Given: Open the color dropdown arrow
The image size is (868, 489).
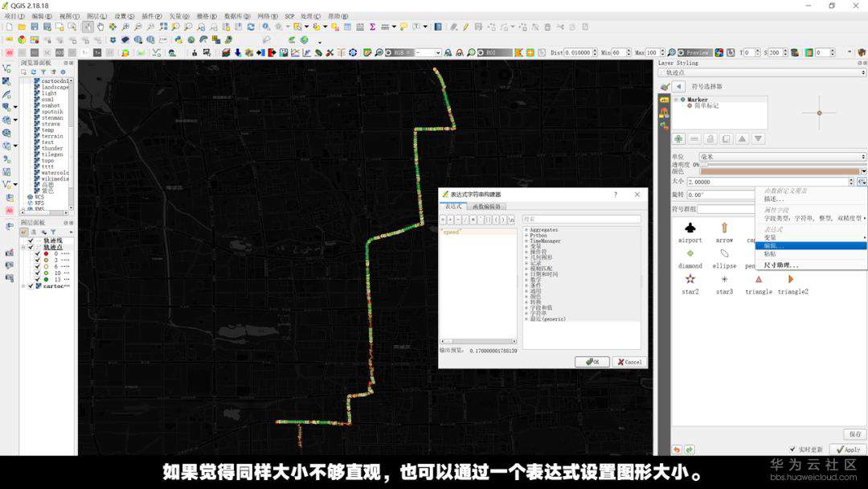Looking at the screenshot, I should coord(863,171).
